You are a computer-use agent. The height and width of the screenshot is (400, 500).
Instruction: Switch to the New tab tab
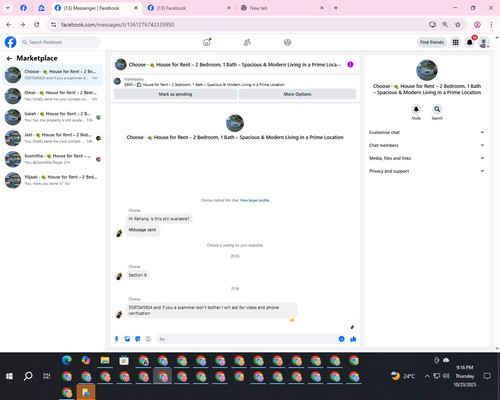tap(282, 8)
